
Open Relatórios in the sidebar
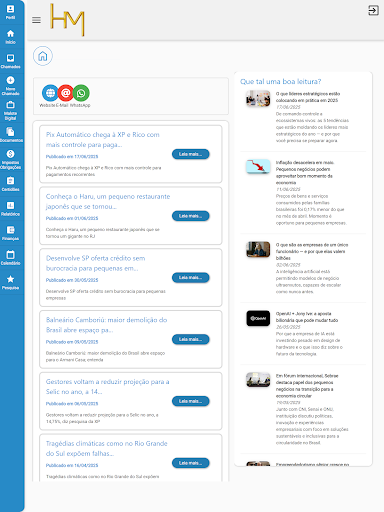(10, 209)
